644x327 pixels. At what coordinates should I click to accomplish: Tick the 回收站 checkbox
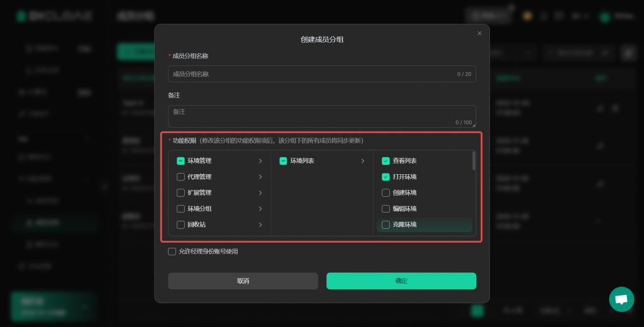click(180, 224)
